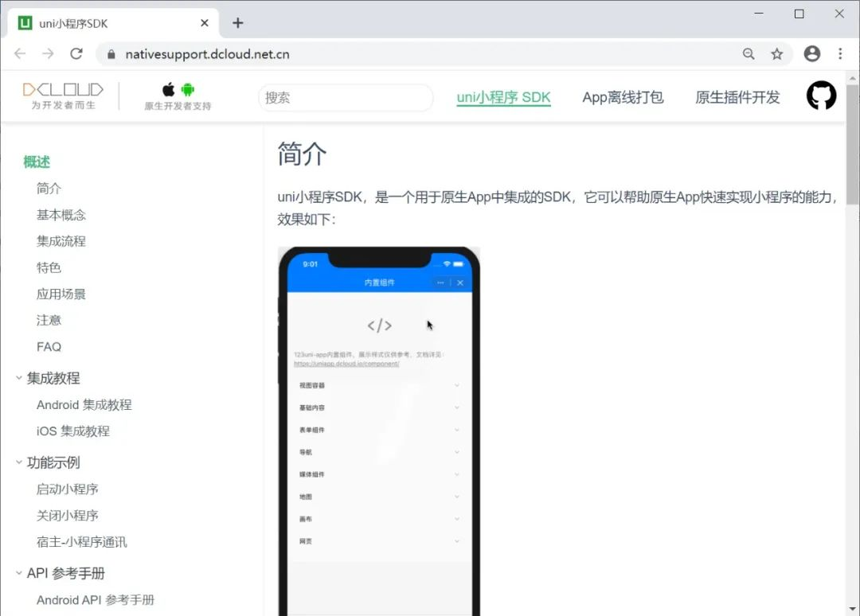Image resolution: width=860 pixels, height=616 pixels.
Task: Click the DCloud logo
Action: pos(63,96)
